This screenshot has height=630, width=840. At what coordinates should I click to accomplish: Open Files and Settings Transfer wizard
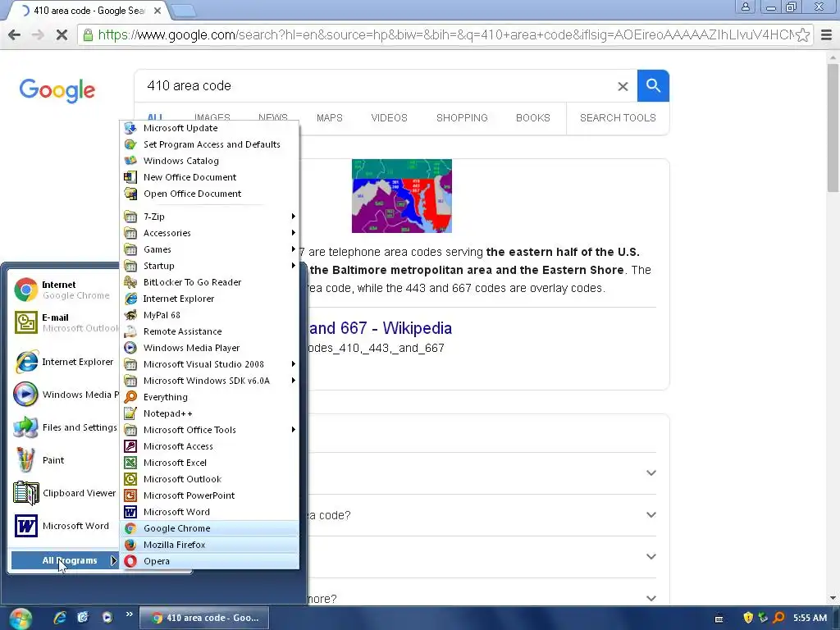coord(64,427)
